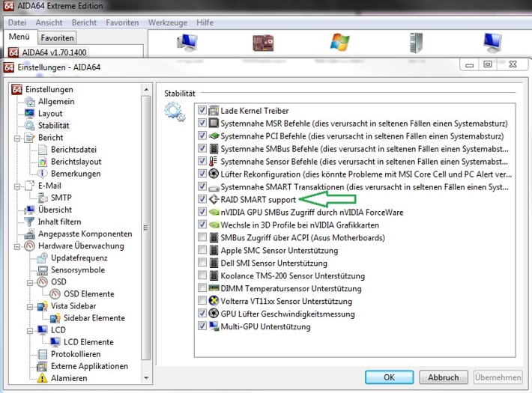This screenshot has width=532, height=393.
Task: Click the Externe Applikationen icon
Action: pos(42,366)
